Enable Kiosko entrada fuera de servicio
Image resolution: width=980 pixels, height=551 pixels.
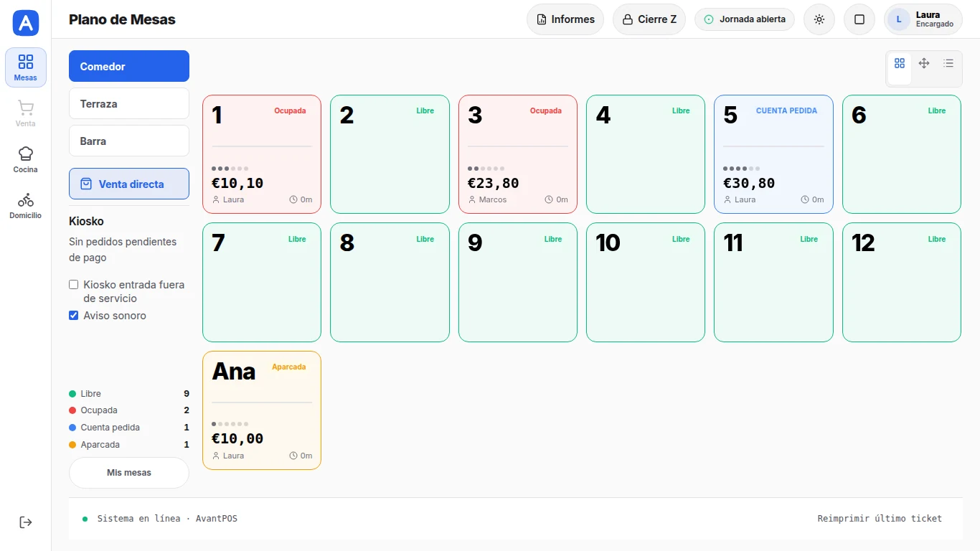coord(73,285)
